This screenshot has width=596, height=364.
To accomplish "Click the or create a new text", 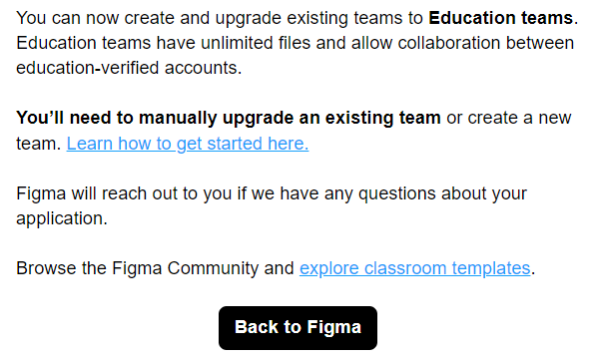I will tap(509, 118).
